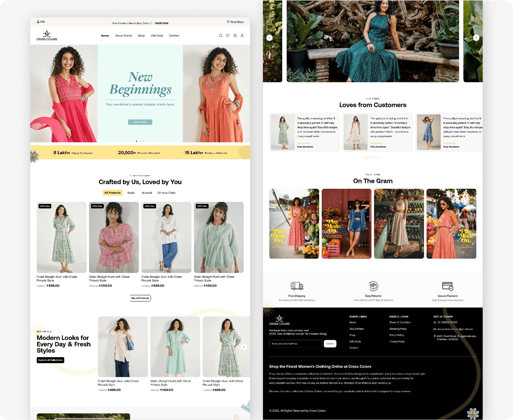Click the India flag IND selector

click(41, 22)
